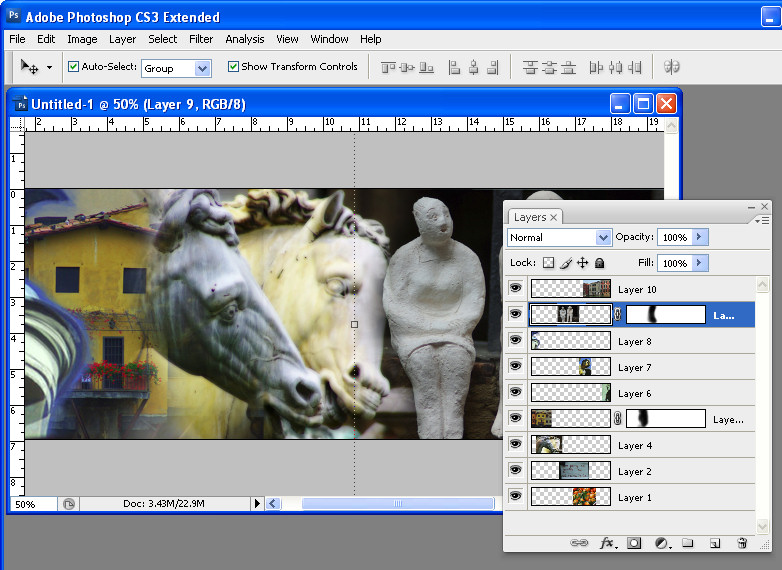Screen dimensions: 782x570
Task: Create a new adjustment layer icon
Action: click(662, 543)
